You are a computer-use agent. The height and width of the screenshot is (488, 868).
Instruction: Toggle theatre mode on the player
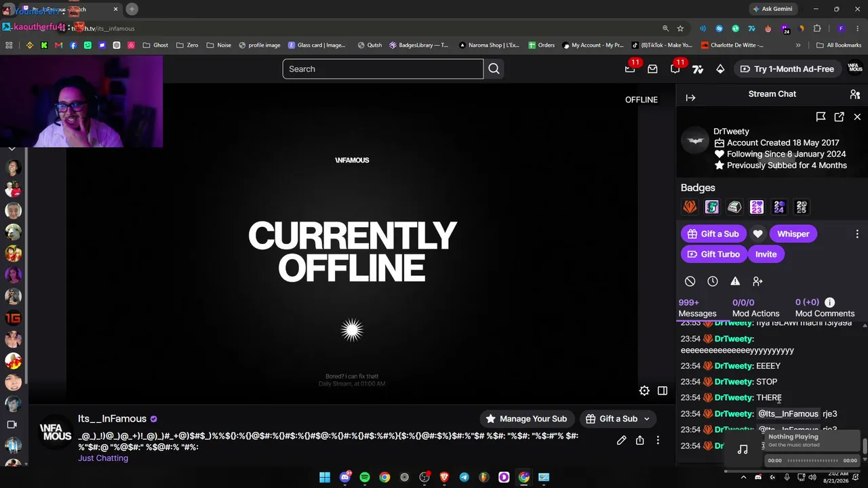tap(663, 390)
